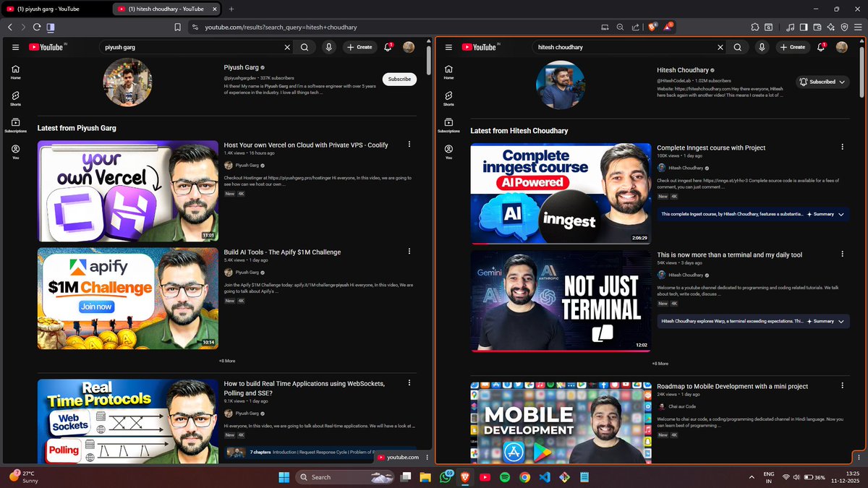868x488 pixels.
Task: Open the guide menu in the Piyush Garg pane
Action: pyautogui.click(x=15, y=47)
